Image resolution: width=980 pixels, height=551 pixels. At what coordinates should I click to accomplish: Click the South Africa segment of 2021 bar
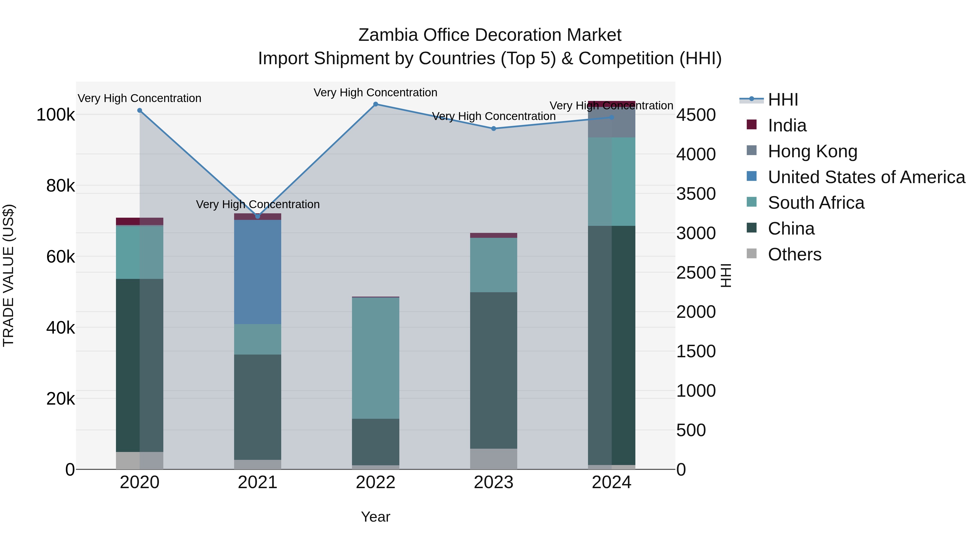[x=258, y=340]
